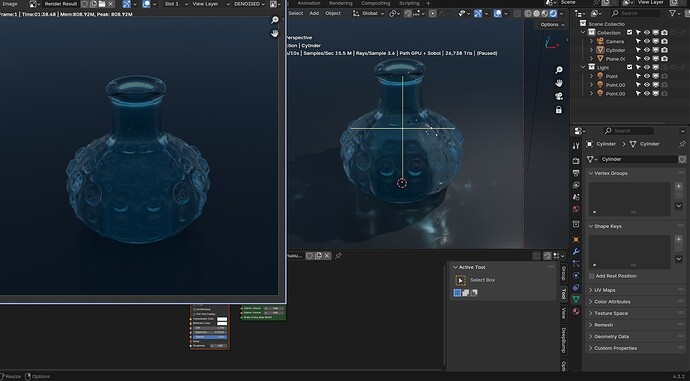
Task: Click the Select Box tool icon
Action: click(x=460, y=280)
